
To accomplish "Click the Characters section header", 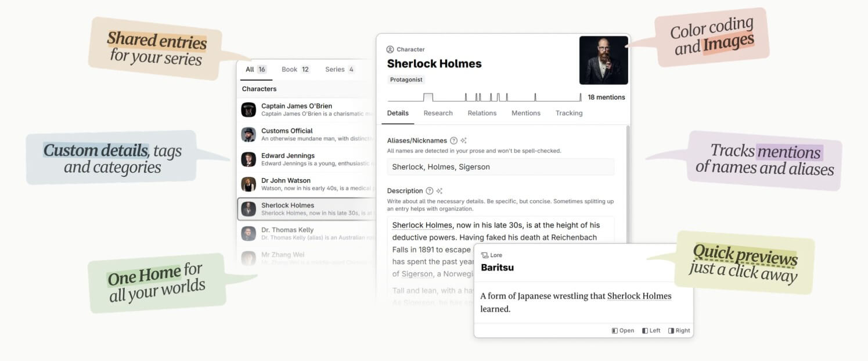I will (259, 89).
